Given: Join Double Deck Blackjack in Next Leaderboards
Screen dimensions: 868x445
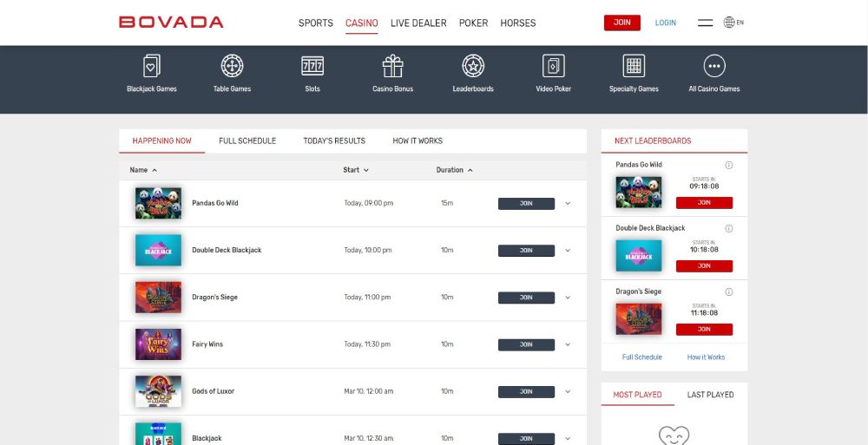Looking at the screenshot, I should click(704, 266).
